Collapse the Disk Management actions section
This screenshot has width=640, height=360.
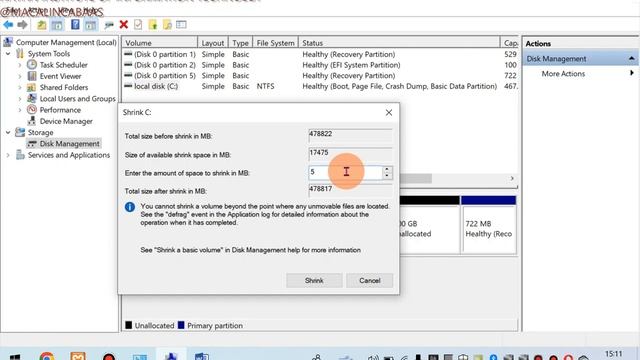(631, 59)
